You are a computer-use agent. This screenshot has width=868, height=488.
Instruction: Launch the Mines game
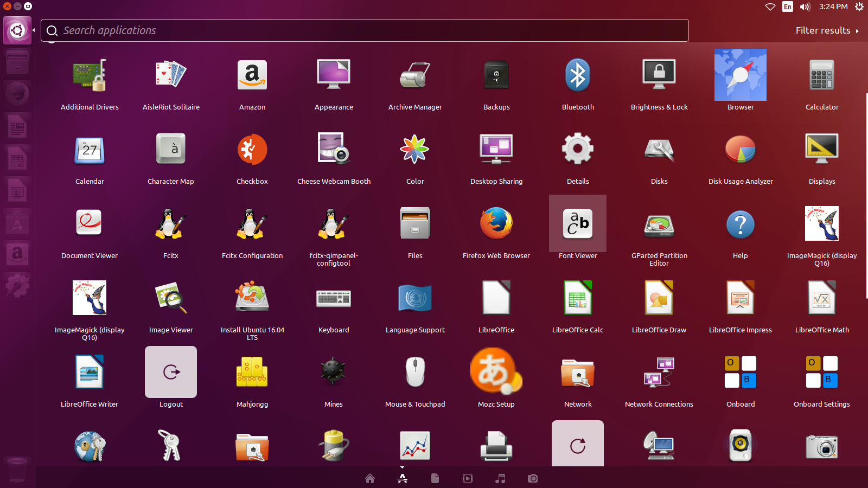[334, 372]
